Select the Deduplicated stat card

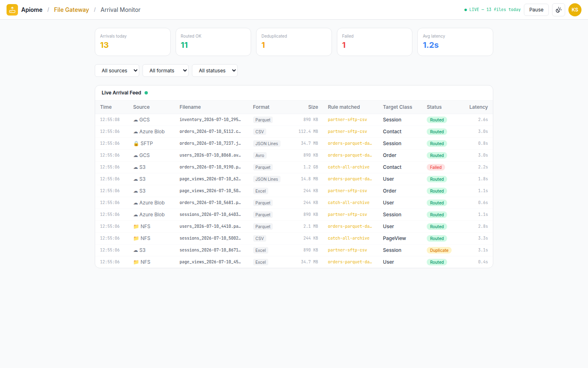coord(294,42)
